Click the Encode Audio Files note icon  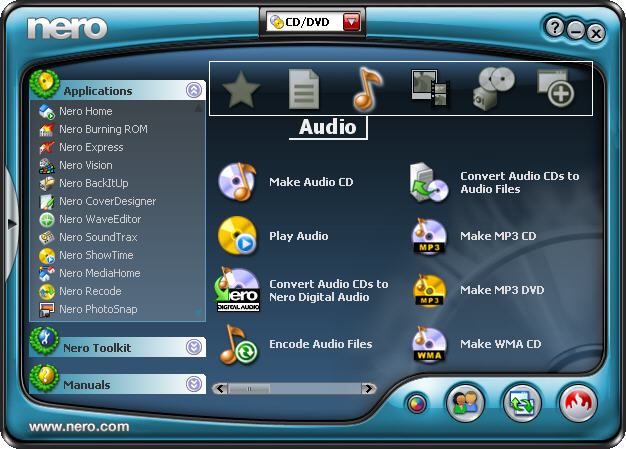coord(239,344)
